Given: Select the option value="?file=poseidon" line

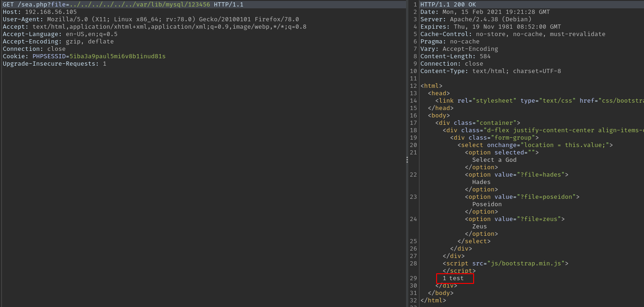Looking at the screenshot, I should (522, 197).
